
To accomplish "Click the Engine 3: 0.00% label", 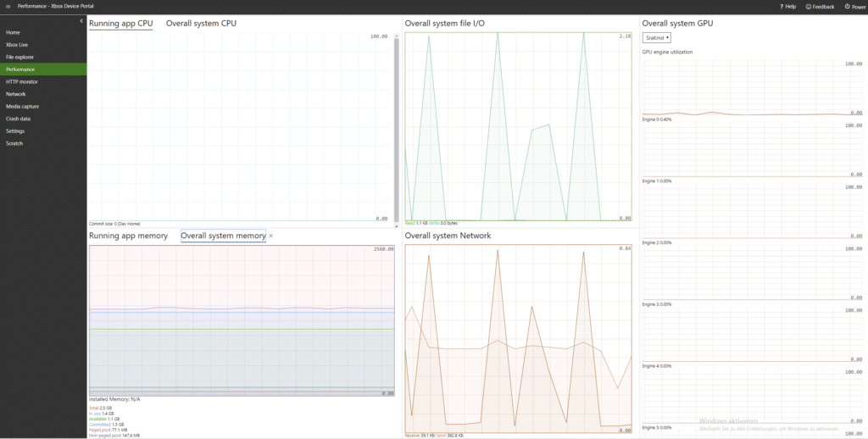I will [x=657, y=304].
